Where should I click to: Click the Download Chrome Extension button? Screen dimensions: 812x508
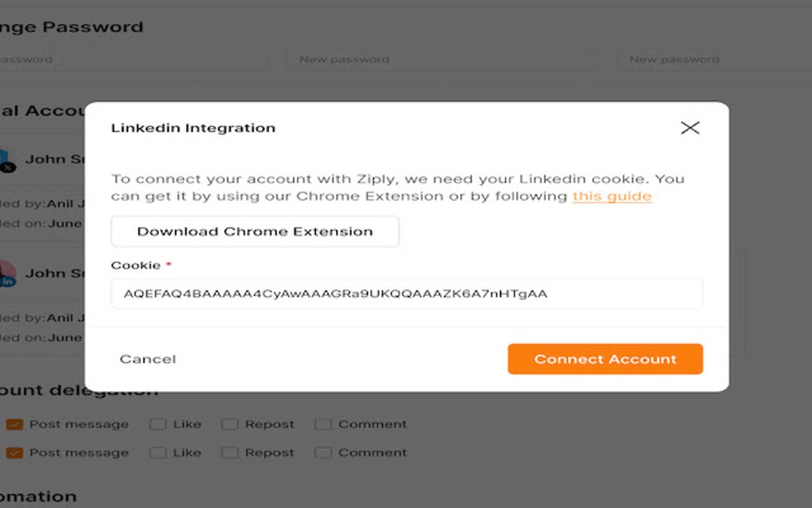(255, 231)
